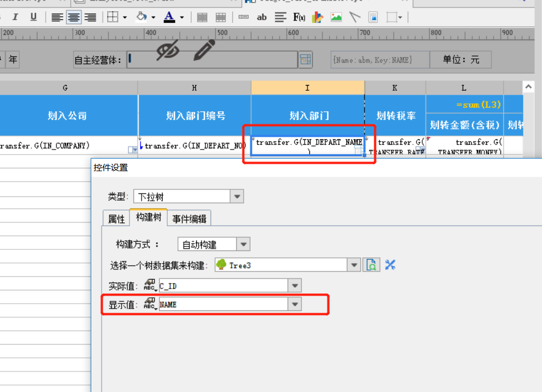
Task: Open the Tree3 dataset dropdown
Action: pos(354,265)
